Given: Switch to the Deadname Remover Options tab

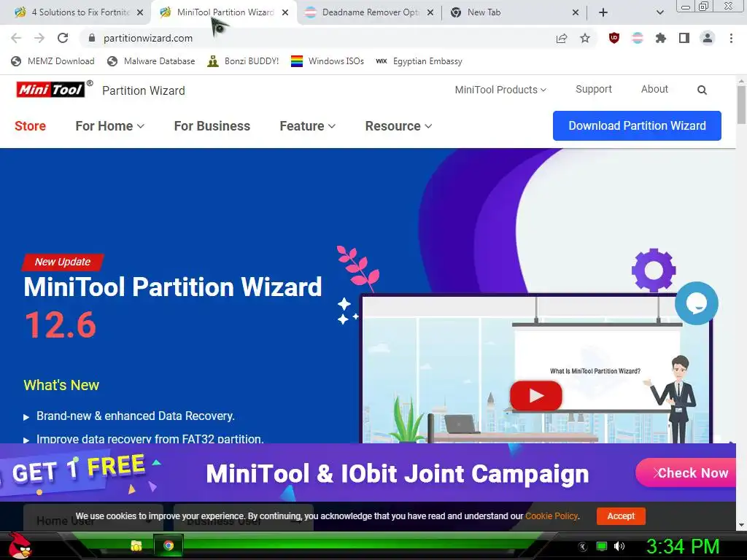Looking at the screenshot, I should pyautogui.click(x=369, y=12).
